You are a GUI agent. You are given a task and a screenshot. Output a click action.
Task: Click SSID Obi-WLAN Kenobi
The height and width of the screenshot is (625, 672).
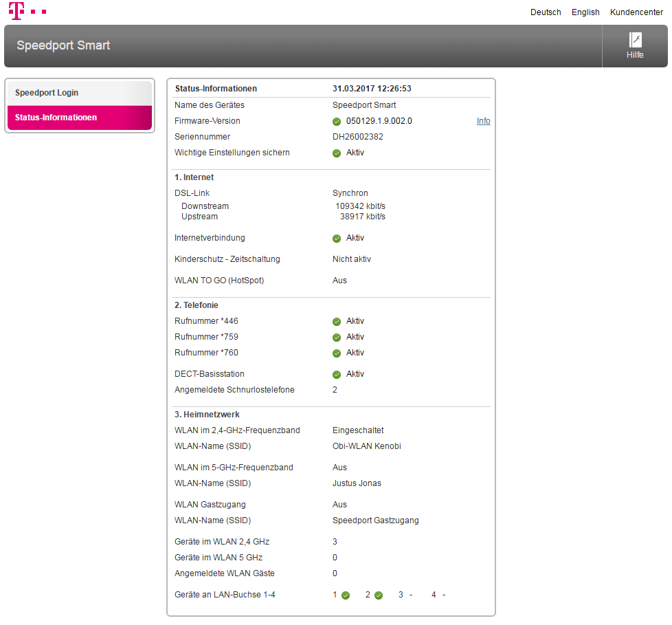coord(367,446)
